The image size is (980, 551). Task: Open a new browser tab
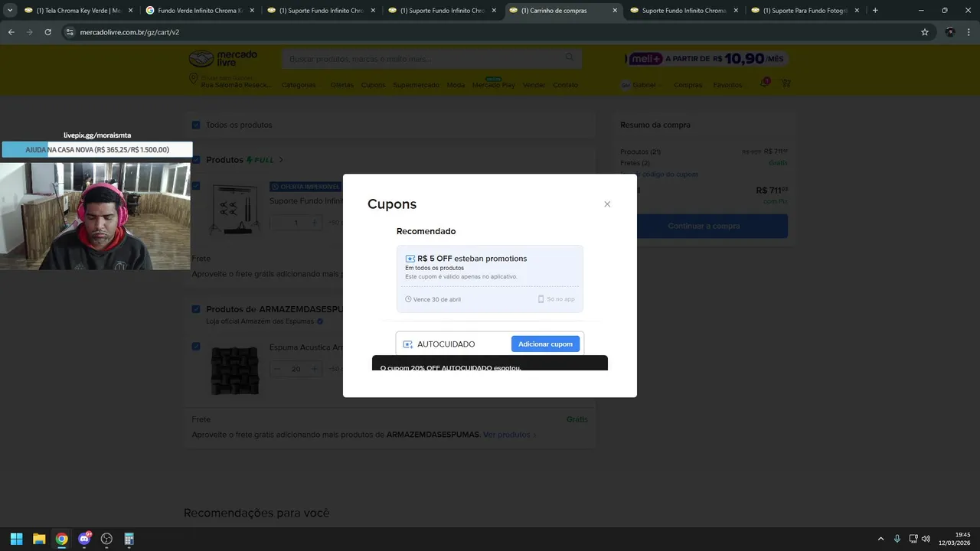pyautogui.click(x=875, y=11)
